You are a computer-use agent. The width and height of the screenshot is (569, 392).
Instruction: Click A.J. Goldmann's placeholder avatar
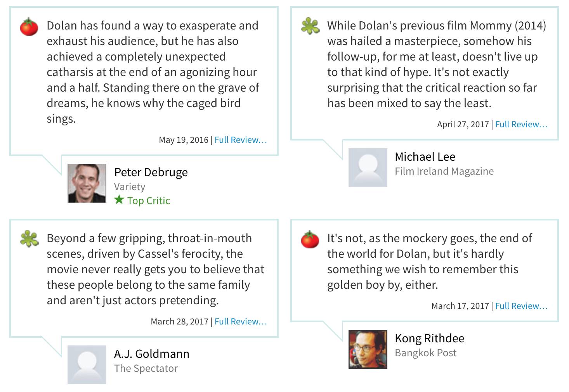coord(87,365)
